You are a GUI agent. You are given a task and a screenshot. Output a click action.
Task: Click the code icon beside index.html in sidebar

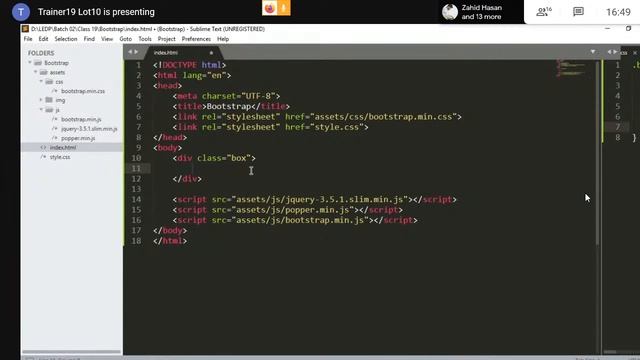pyautogui.click(x=43, y=147)
